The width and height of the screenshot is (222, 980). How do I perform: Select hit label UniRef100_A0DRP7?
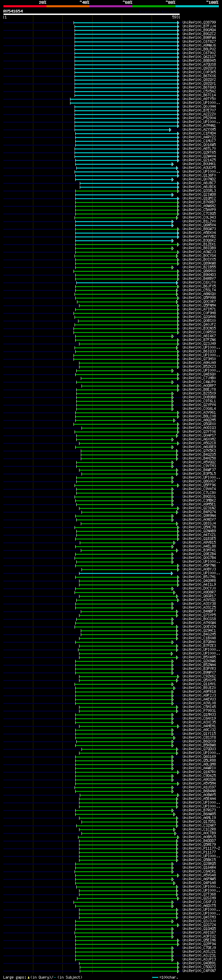199,386
